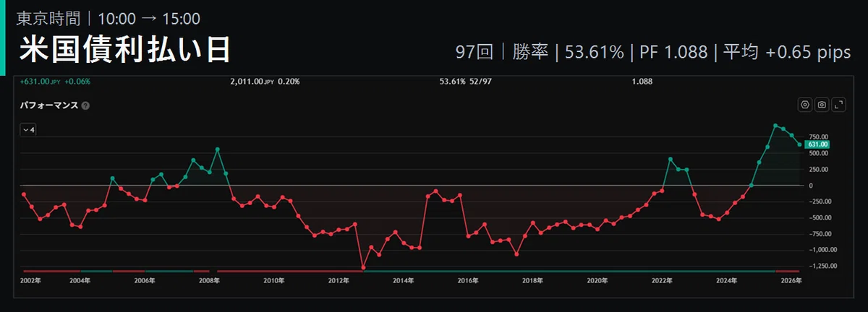The image size is (868, 312).
Task: Click the 平均 +0.65 pips summary text
Action: pos(788,52)
